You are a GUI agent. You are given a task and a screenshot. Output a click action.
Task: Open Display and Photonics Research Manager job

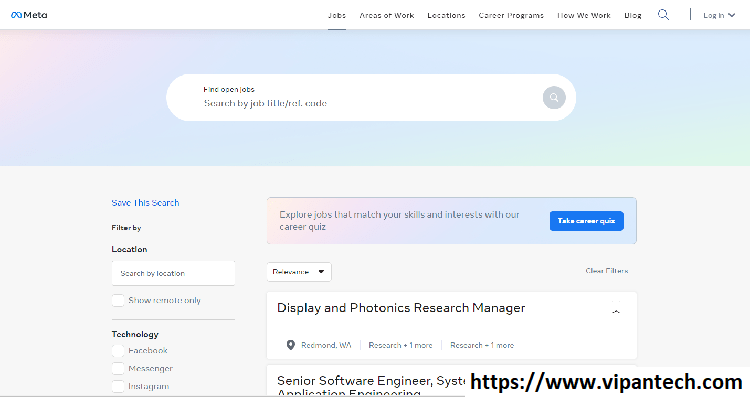(401, 308)
